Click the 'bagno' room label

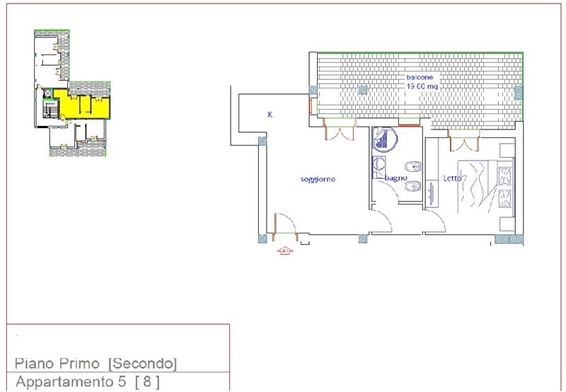pos(396,178)
